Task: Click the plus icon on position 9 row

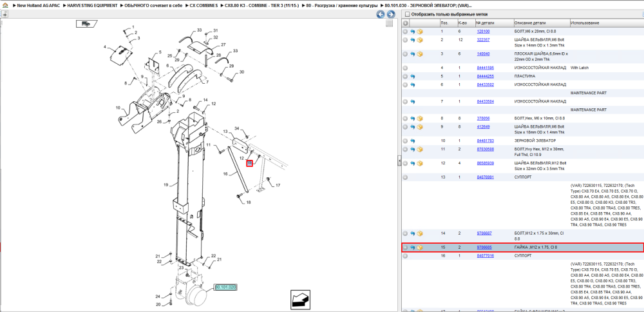Action: [x=405, y=127]
